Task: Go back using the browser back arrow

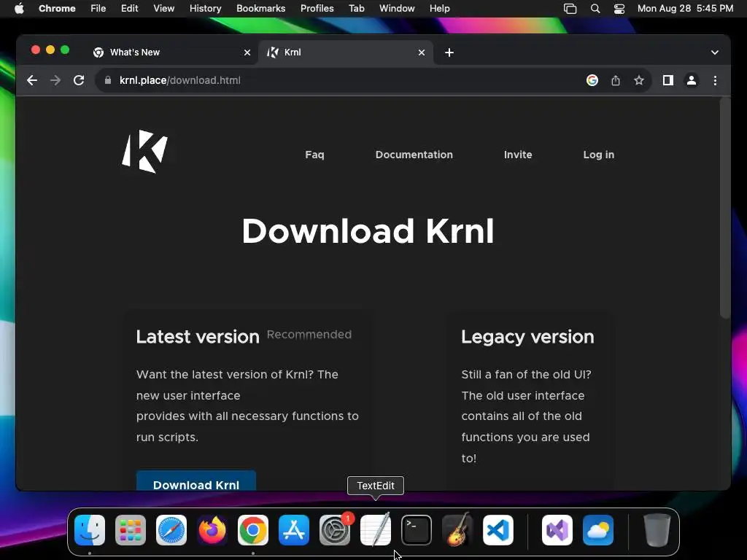Action: [x=32, y=80]
